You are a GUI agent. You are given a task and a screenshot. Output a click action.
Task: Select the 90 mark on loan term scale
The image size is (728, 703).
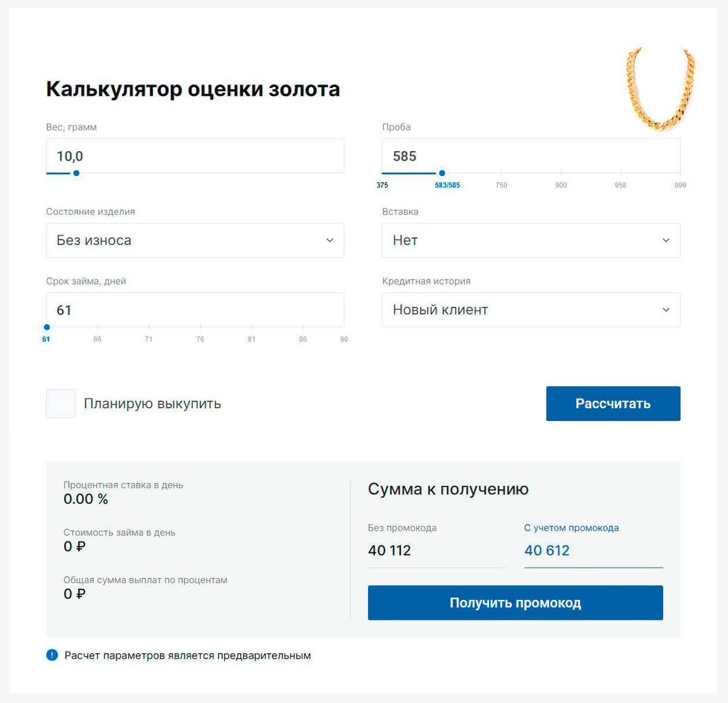(x=343, y=339)
